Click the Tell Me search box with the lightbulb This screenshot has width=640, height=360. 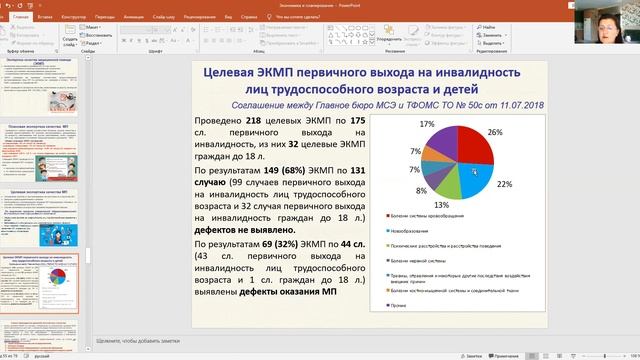point(294,17)
